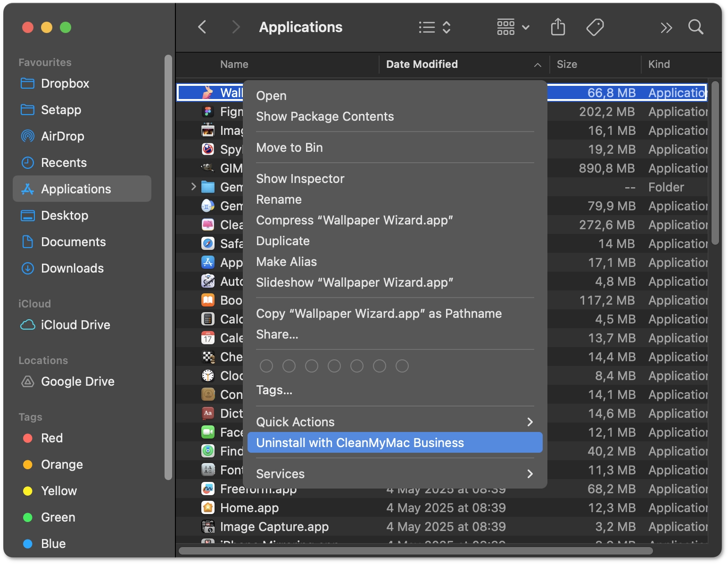Click the third tag circle in menu
The height and width of the screenshot is (564, 728).
pos(312,366)
